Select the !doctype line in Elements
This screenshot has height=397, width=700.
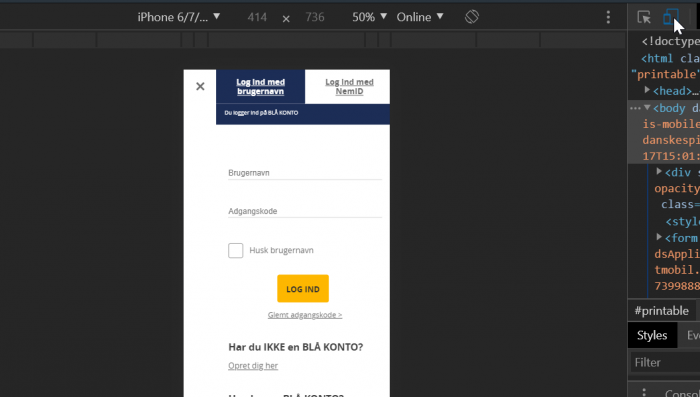tap(671, 42)
